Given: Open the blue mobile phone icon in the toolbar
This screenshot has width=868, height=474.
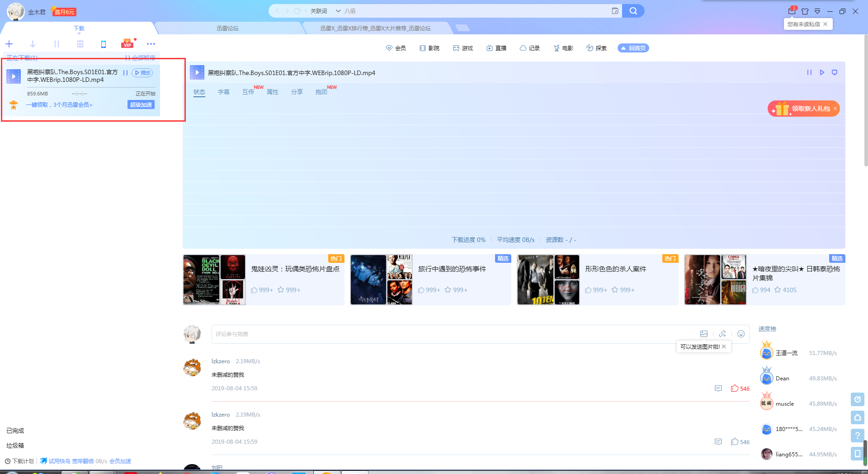Looking at the screenshot, I should coord(104,44).
